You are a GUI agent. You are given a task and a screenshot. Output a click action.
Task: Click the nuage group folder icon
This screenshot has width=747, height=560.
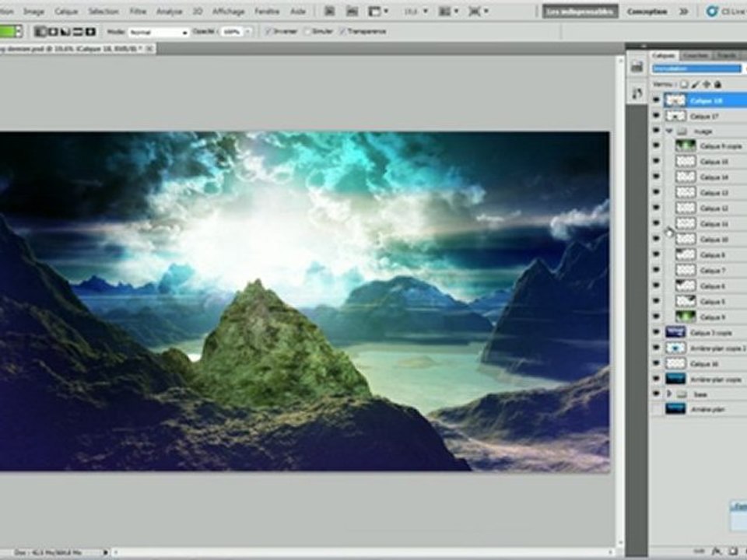[682, 131]
